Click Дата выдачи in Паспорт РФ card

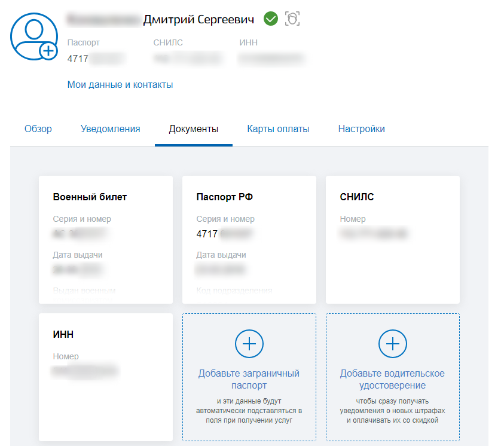click(221, 255)
